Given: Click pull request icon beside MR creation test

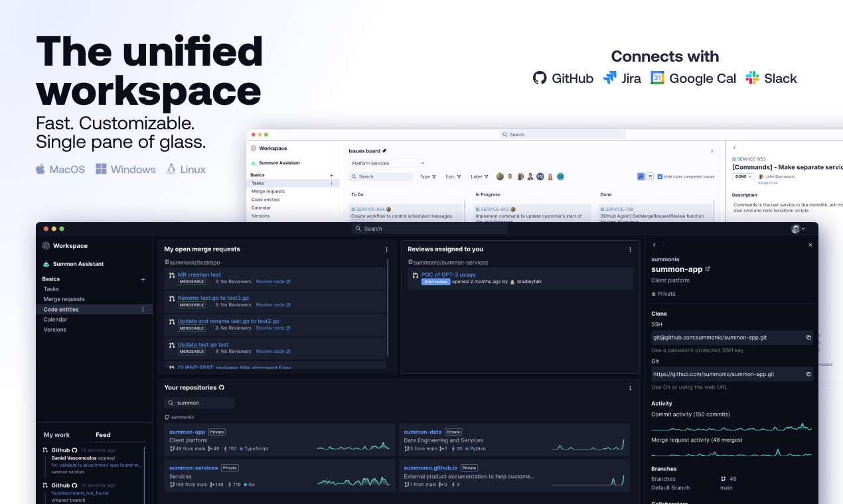Looking at the screenshot, I should (x=172, y=275).
